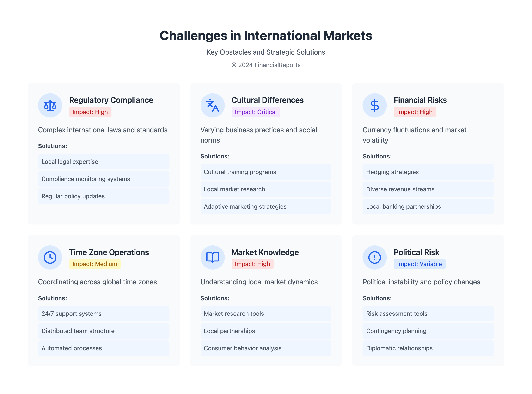Click the exclamation alert Political Risk icon
This screenshot has height=394, width=532.
(374, 257)
